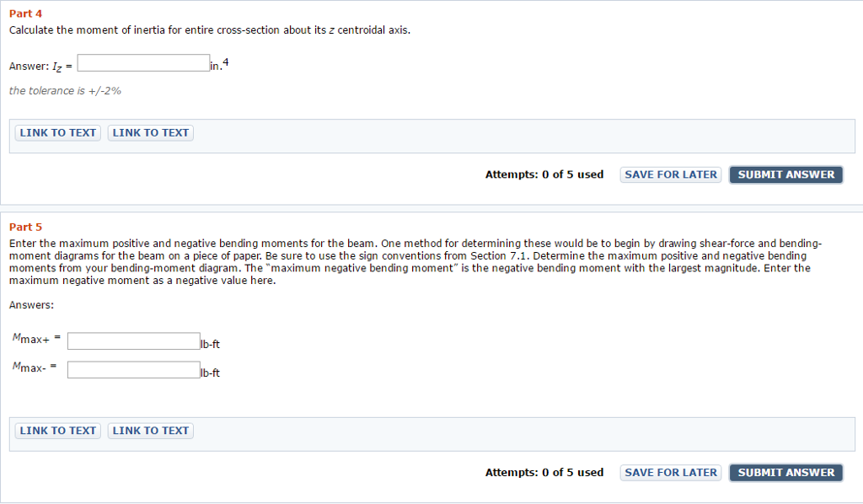This screenshot has height=504, width=863.
Task: Click the Part 5 heading
Action: click(25, 227)
